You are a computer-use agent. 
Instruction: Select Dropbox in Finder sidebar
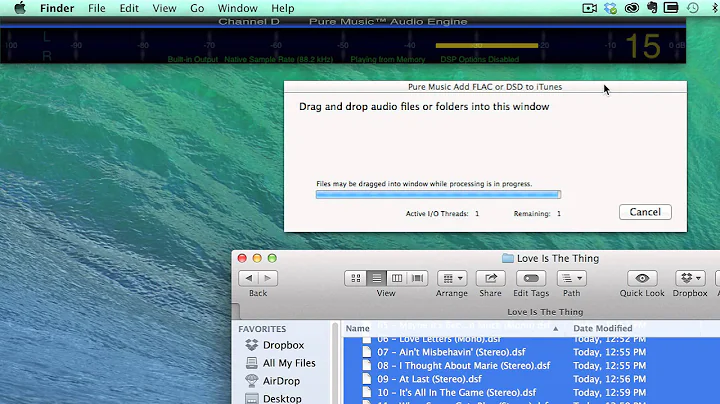pyautogui.click(x=283, y=345)
